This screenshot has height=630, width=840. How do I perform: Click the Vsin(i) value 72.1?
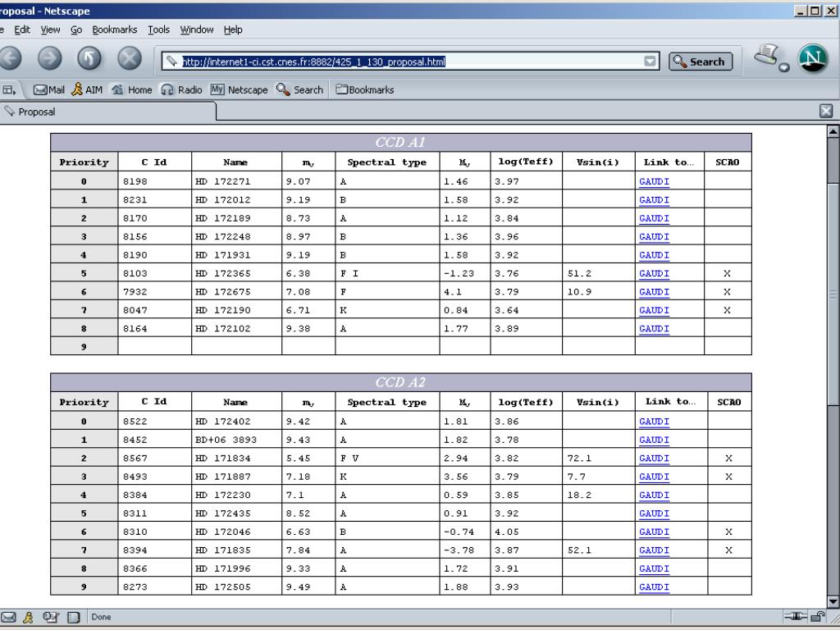[x=579, y=458]
